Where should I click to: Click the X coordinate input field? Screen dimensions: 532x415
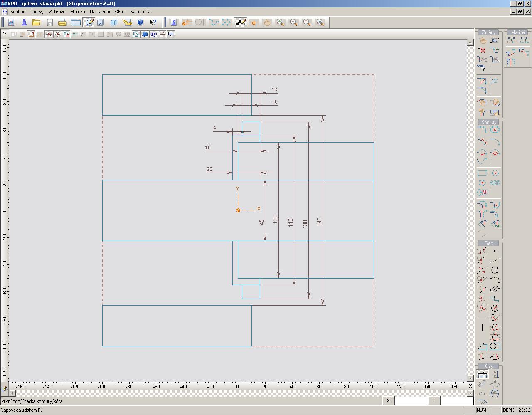tap(411, 401)
